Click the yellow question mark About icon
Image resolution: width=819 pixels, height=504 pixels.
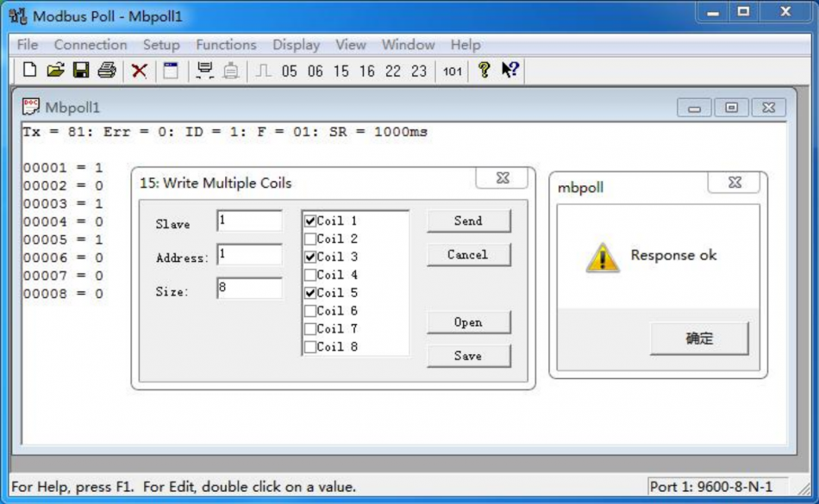click(x=485, y=70)
